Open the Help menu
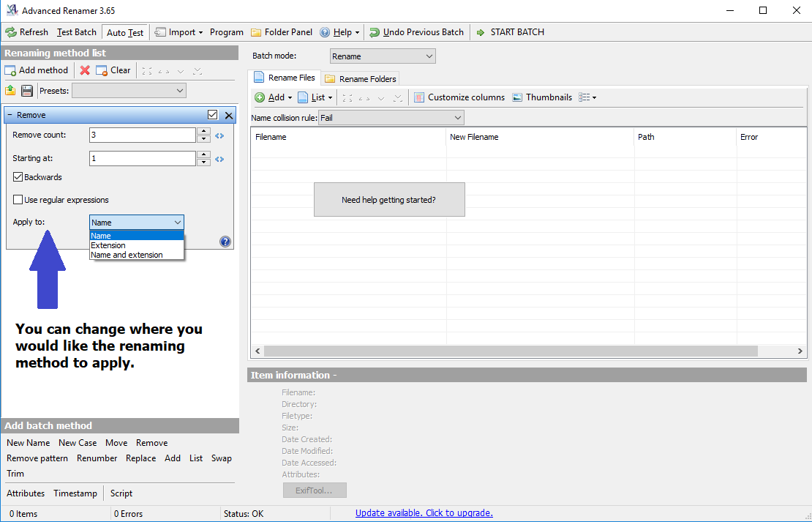 click(x=341, y=32)
